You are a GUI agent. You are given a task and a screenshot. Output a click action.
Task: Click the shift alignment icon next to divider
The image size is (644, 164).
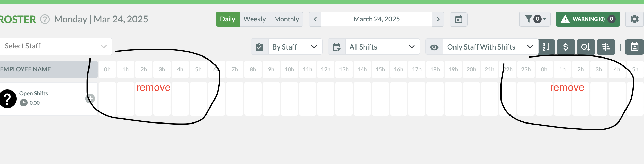(606, 47)
